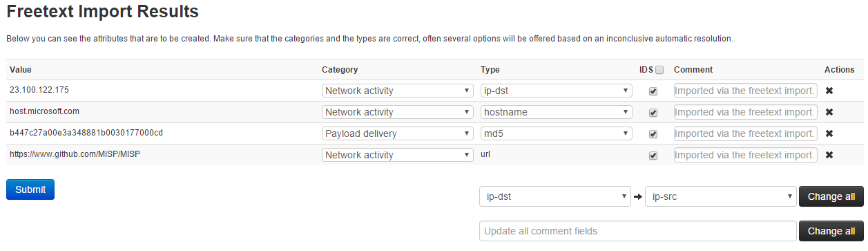This screenshot has width=868, height=251.
Task: Toggle the IDS header select-all checkbox
Action: click(659, 70)
